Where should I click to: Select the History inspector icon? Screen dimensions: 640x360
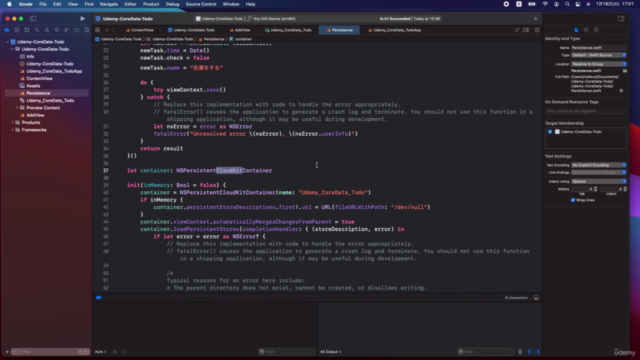coord(586,30)
